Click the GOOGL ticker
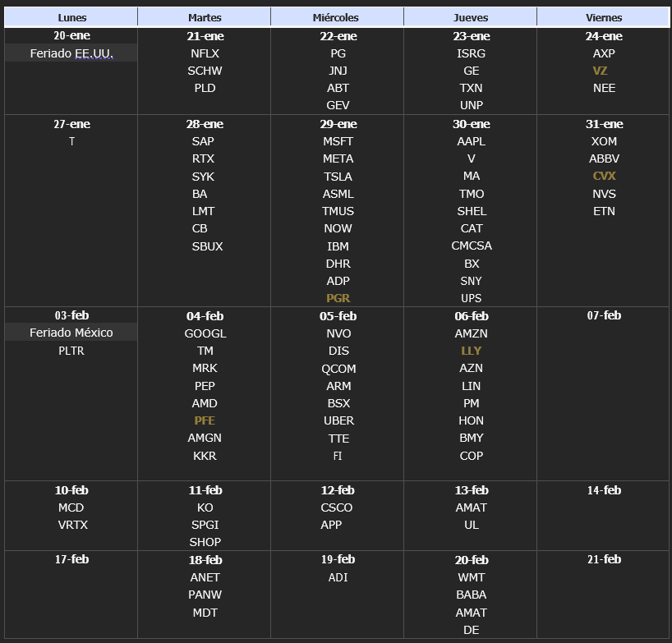 click(205, 333)
